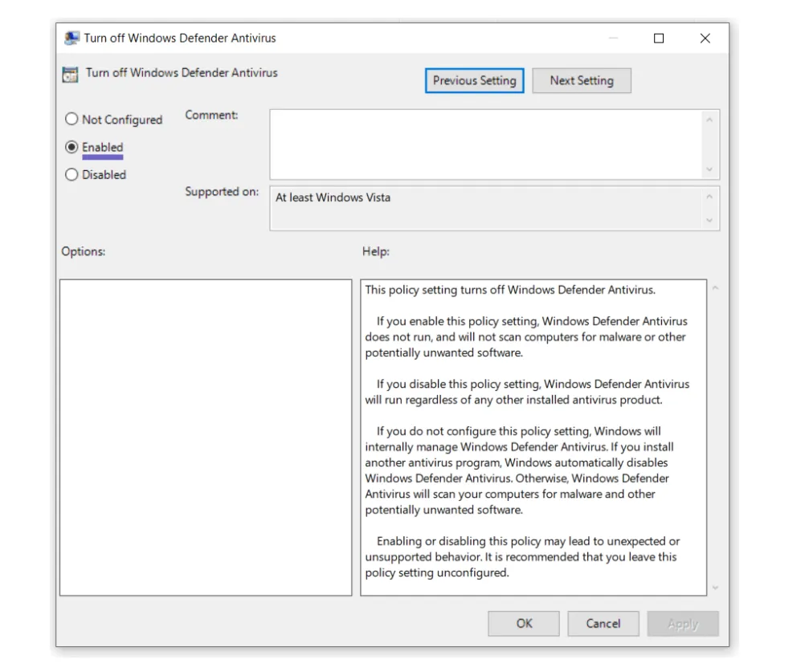
Task: Maximize the policy dialog window
Action: pyautogui.click(x=659, y=39)
